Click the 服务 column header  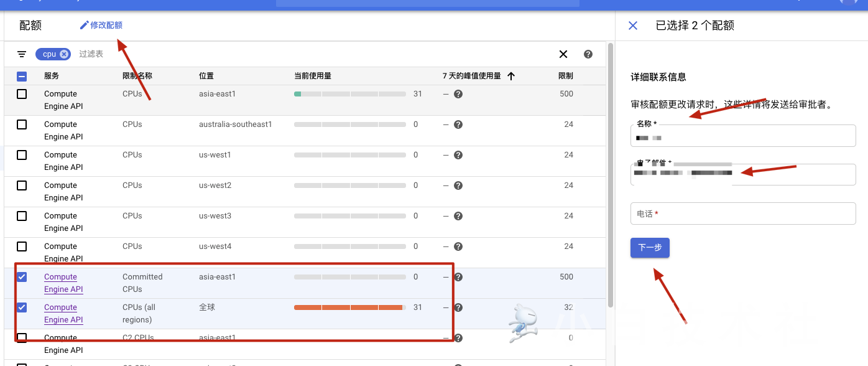click(52, 76)
